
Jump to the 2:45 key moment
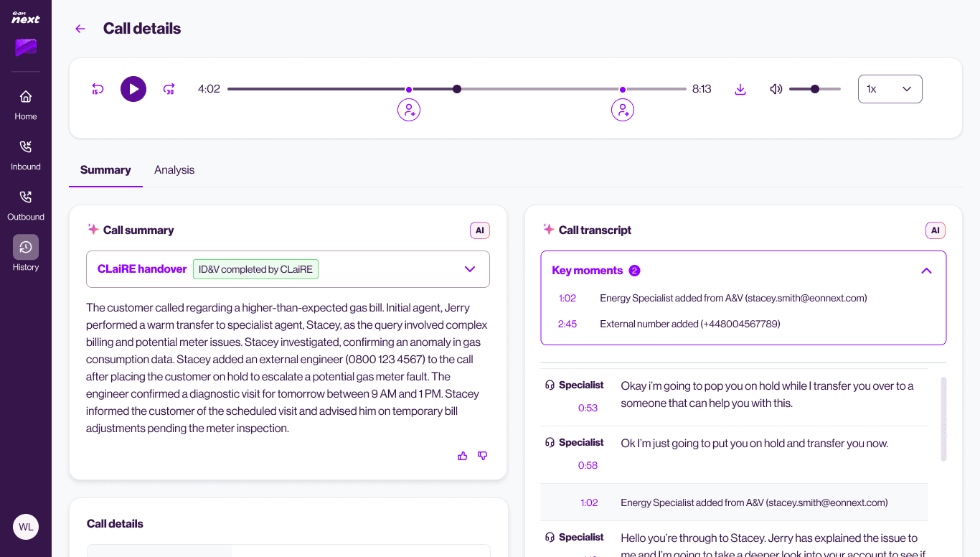tap(567, 324)
